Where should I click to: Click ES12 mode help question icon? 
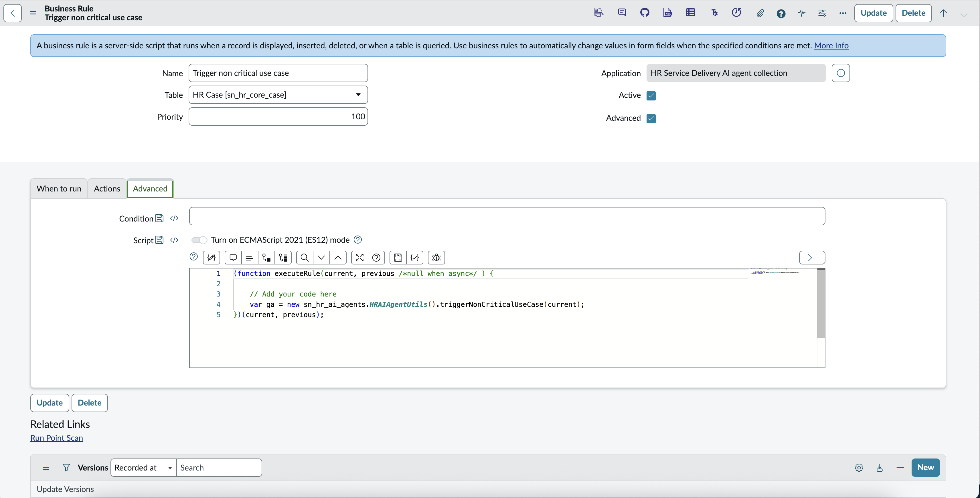click(357, 240)
